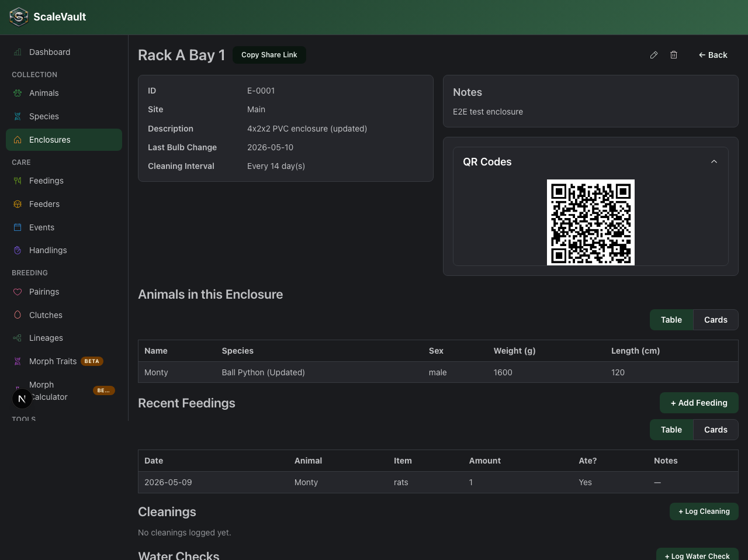Click Monty in the feedings table
Screen dimensions: 748x560
point(306,482)
